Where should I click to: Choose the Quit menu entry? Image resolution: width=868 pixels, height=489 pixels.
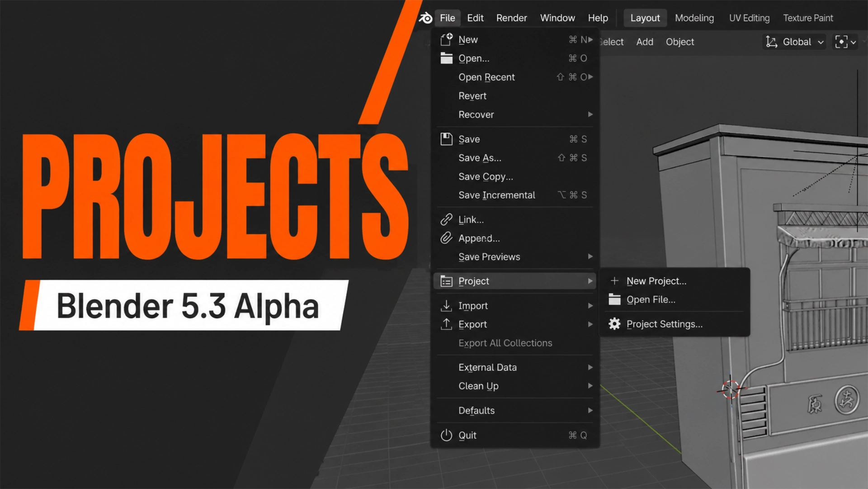coord(515,435)
